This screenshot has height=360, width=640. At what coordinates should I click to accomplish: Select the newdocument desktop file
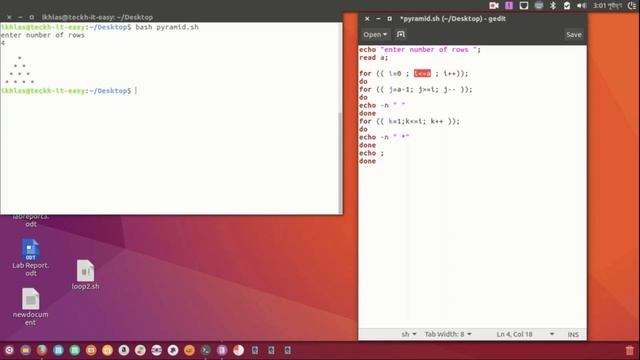pyautogui.click(x=31, y=307)
